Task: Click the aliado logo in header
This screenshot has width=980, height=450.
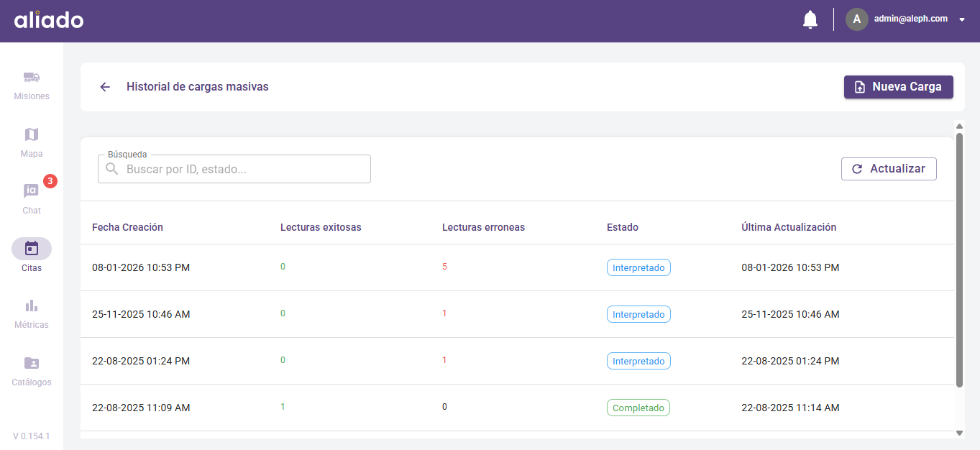Action: pos(49,20)
